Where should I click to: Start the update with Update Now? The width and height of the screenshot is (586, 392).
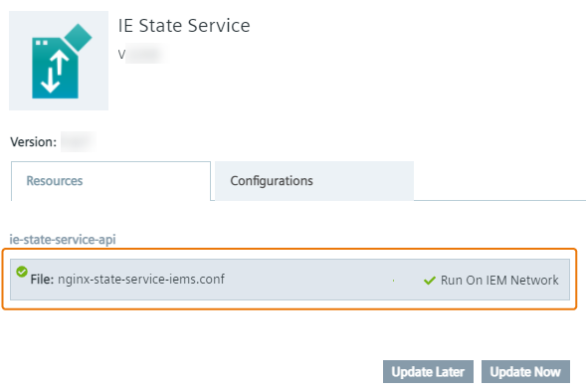(x=525, y=372)
